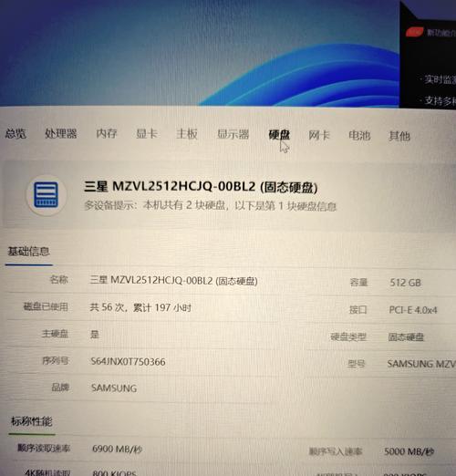The height and width of the screenshot is (476, 456).
Task: Select the serial number S64JNX0T750366 text
Action: click(128, 362)
